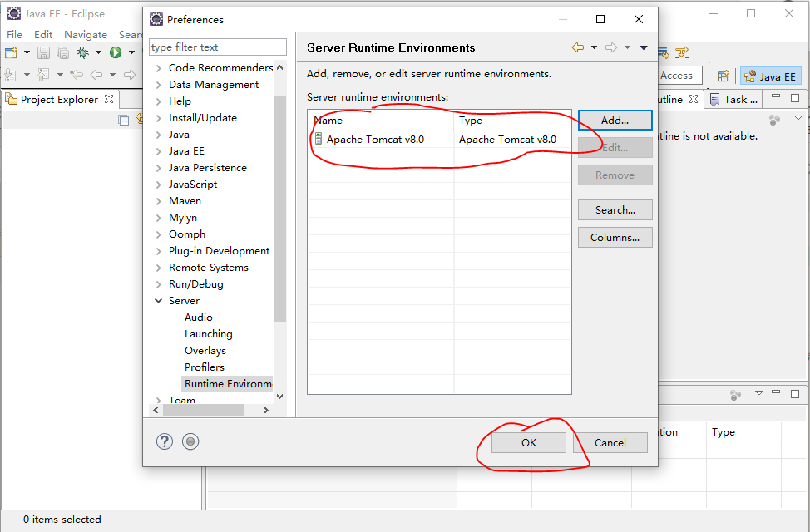
Task: Click the Save All icon
Action: tap(62, 52)
